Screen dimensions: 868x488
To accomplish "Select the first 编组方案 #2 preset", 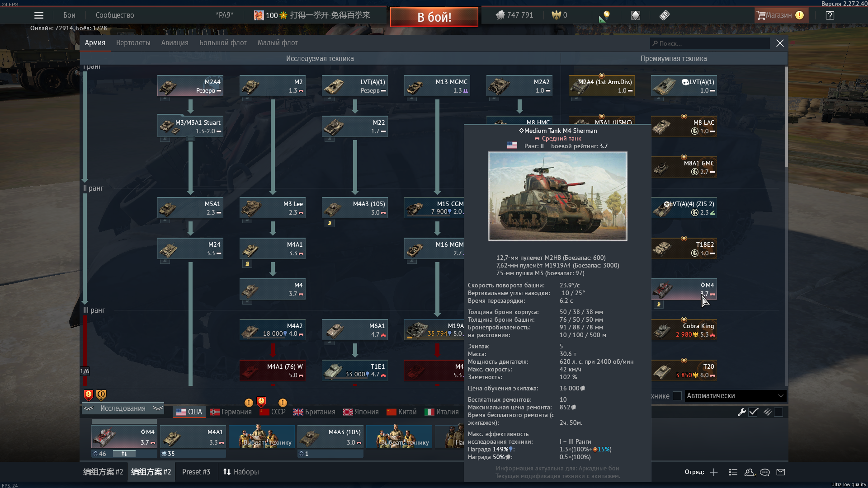I will (x=103, y=472).
